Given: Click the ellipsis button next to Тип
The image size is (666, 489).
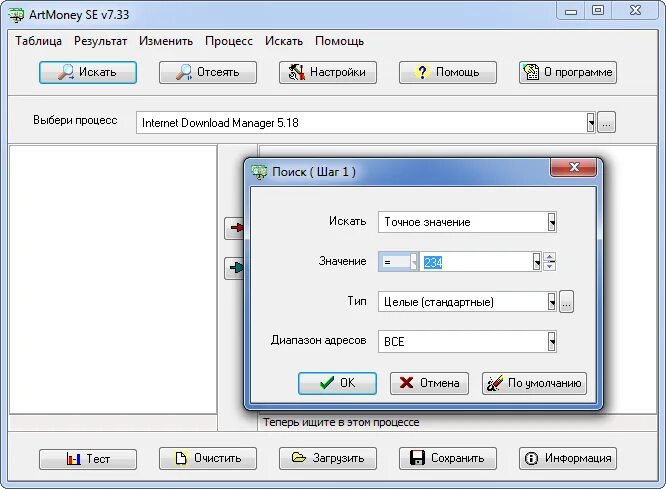Looking at the screenshot, I should point(566,302).
